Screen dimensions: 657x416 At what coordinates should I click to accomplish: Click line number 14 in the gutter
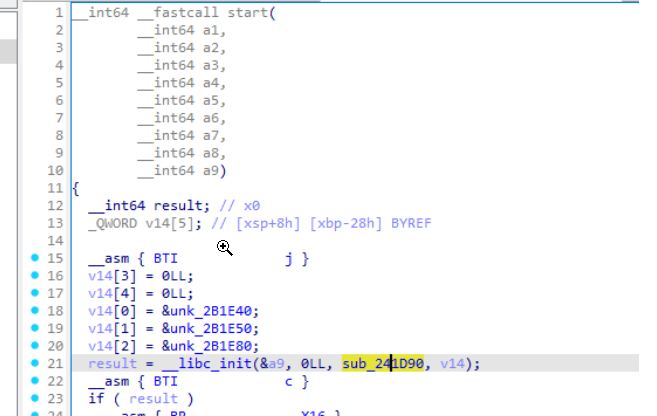55,241
